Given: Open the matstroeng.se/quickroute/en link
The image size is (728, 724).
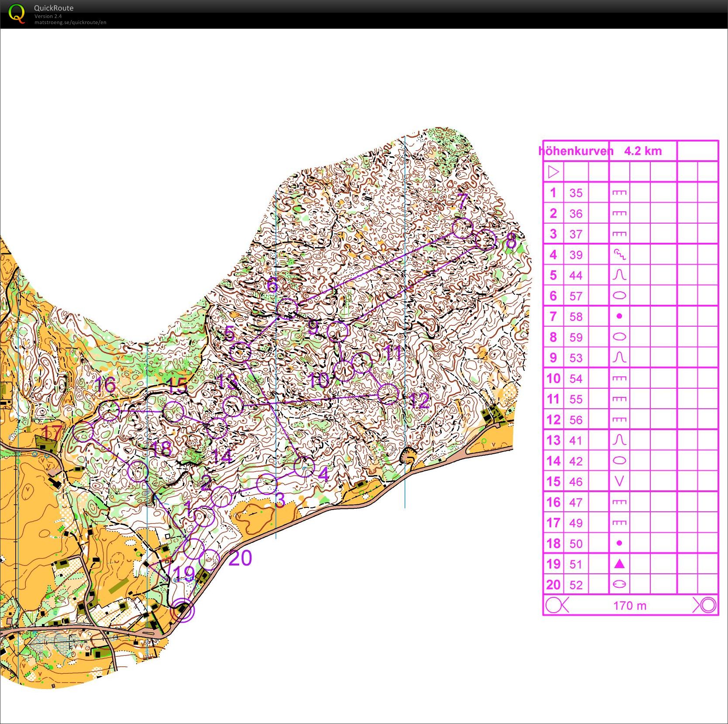Looking at the screenshot, I should tap(70, 22).
